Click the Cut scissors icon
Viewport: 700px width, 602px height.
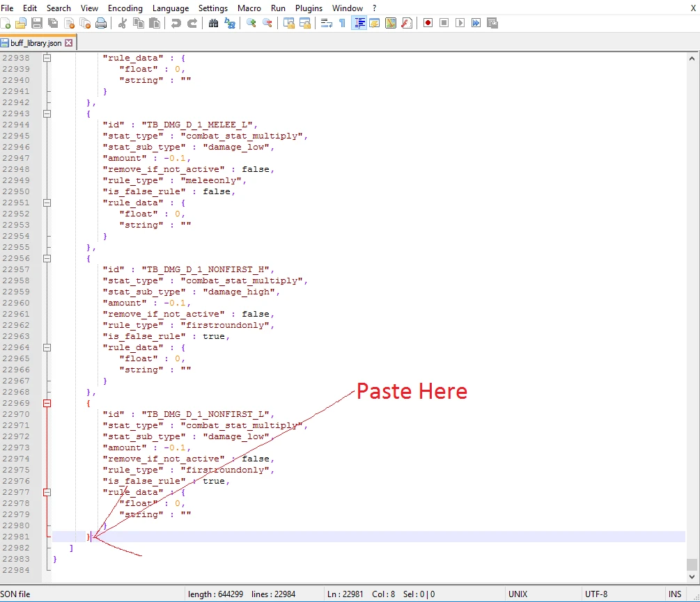point(123,23)
